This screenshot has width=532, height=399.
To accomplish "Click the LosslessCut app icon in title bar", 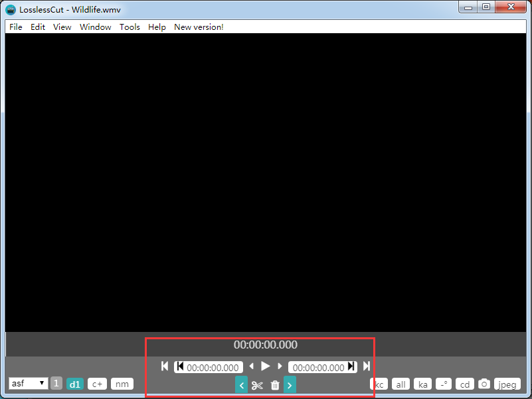I will pos(11,9).
